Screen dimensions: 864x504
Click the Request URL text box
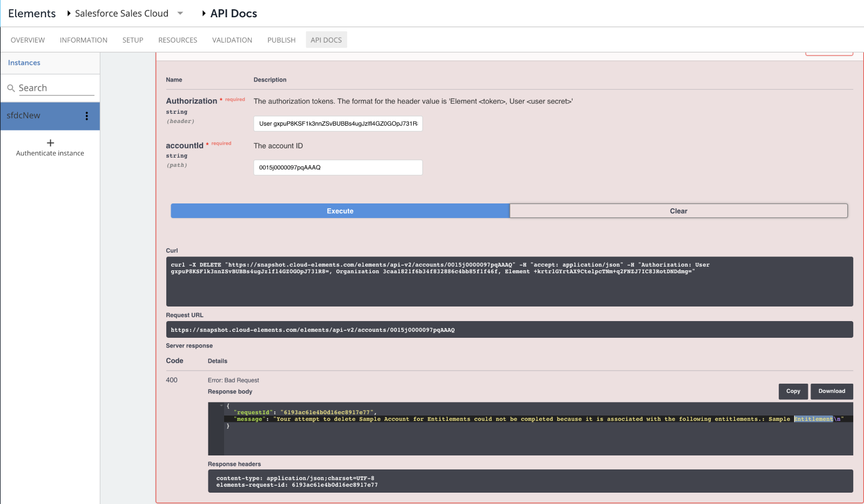pyautogui.click(x=509, y=330)
